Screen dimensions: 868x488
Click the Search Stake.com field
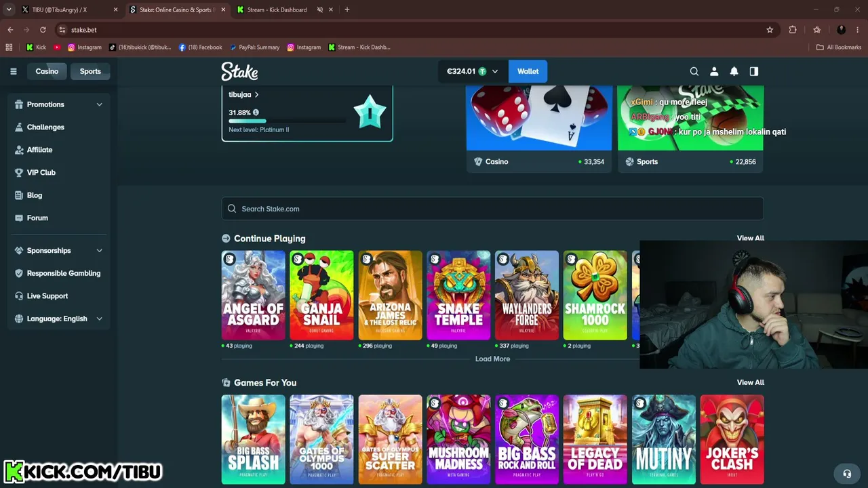(x=492, y=209)
